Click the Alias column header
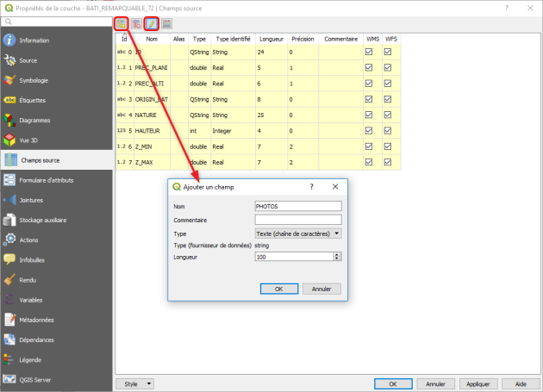This screenshot has width=543, height=392. coord(179,39)
